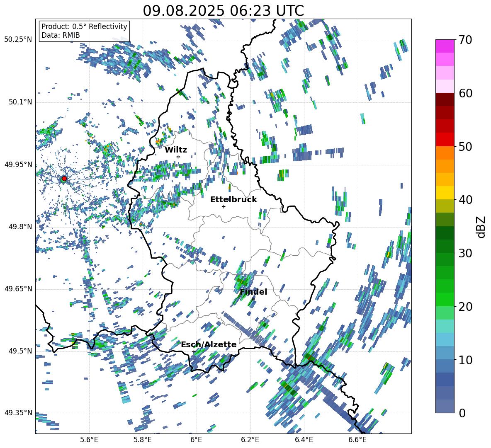Click the Findel cross marker
The image size is (491, 448).
[x=253, y=299]
